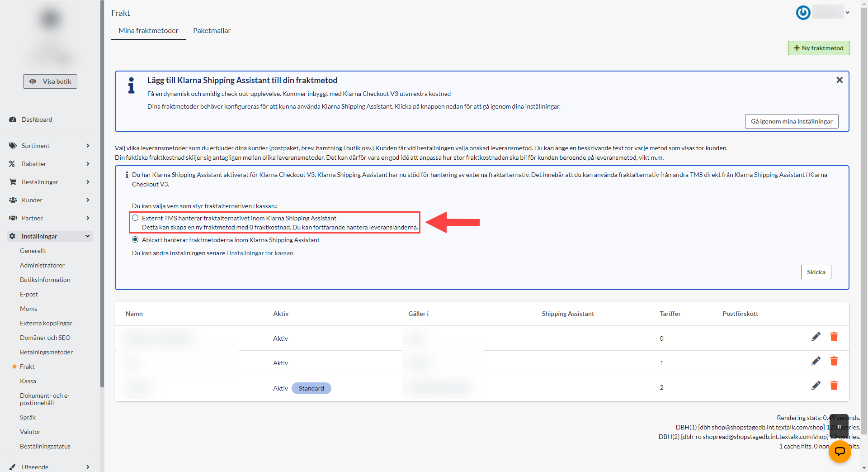The height and width of the screenshot is (472, 868).
Task: Click the Skicka button
Action: [x=816, y=272]
